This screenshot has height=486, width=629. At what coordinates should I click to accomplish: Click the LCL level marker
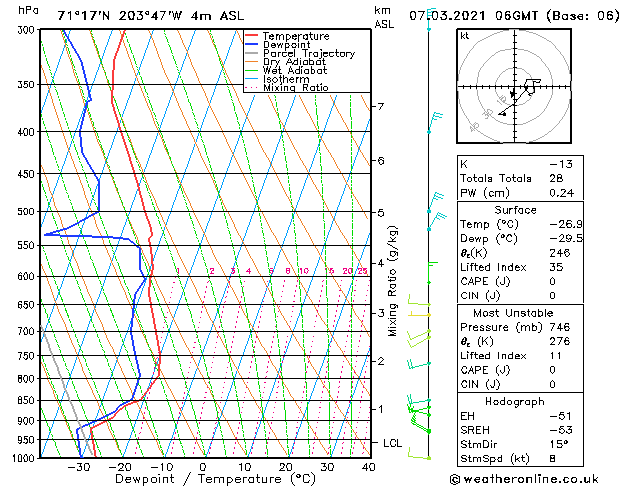point(392,443)
